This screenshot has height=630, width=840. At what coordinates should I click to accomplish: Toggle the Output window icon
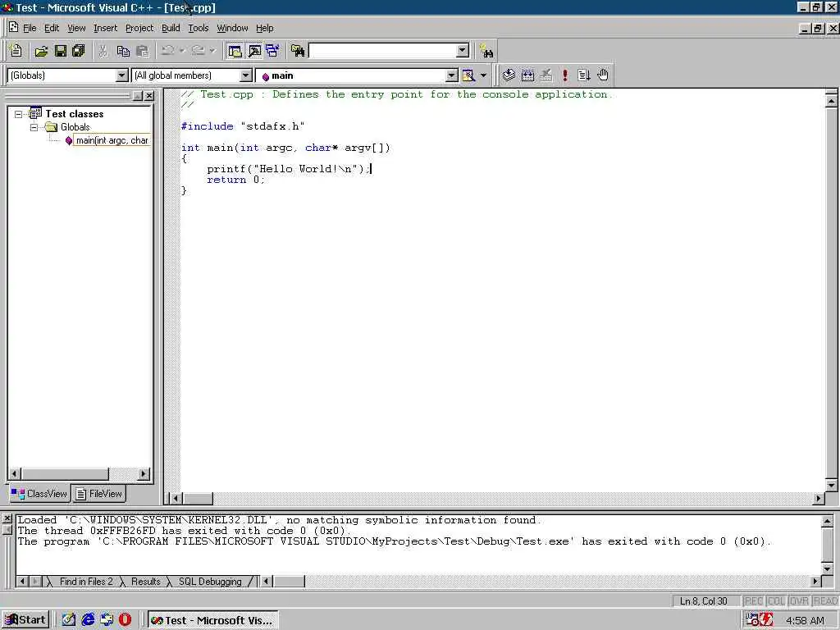[254, 51]
